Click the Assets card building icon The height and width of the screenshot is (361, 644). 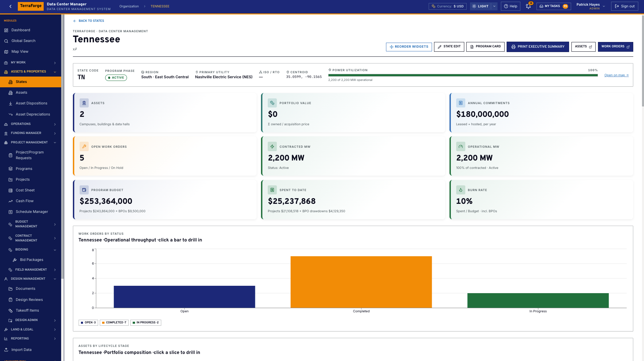point(84,103)
